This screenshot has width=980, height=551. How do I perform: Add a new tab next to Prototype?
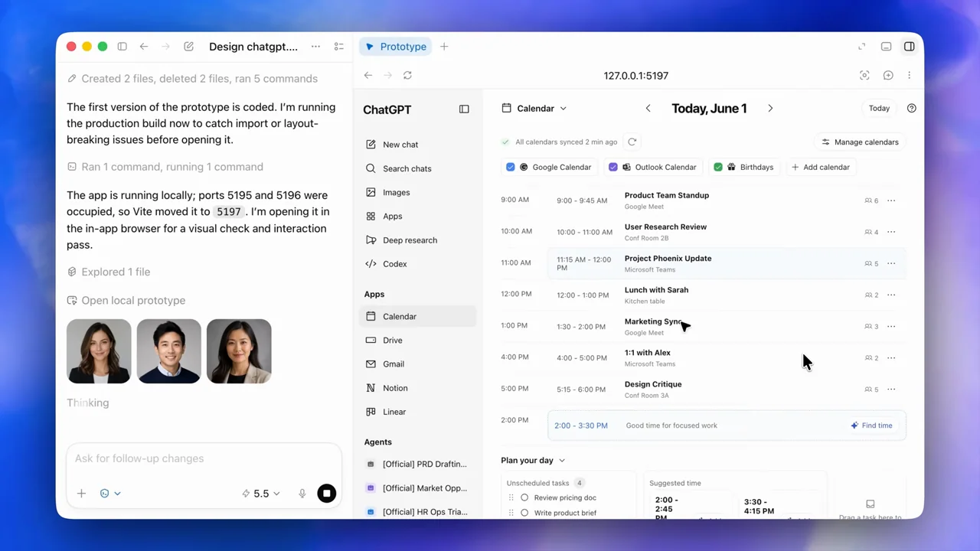(444, 47)
